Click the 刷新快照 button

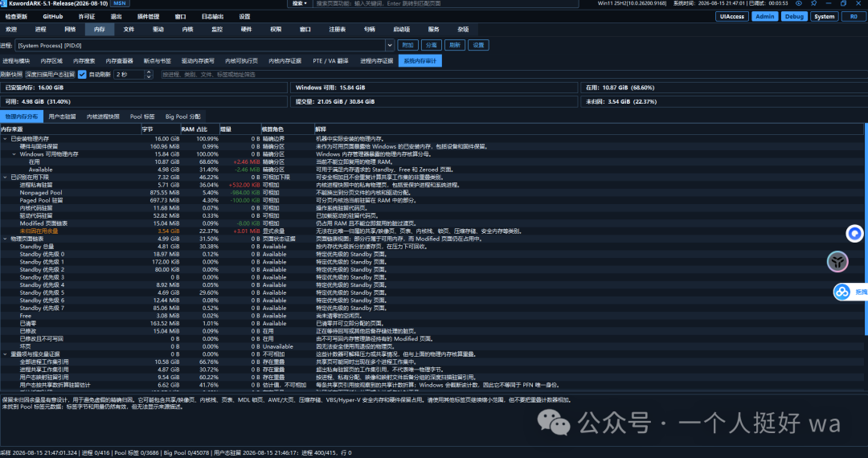click(11, 74)
